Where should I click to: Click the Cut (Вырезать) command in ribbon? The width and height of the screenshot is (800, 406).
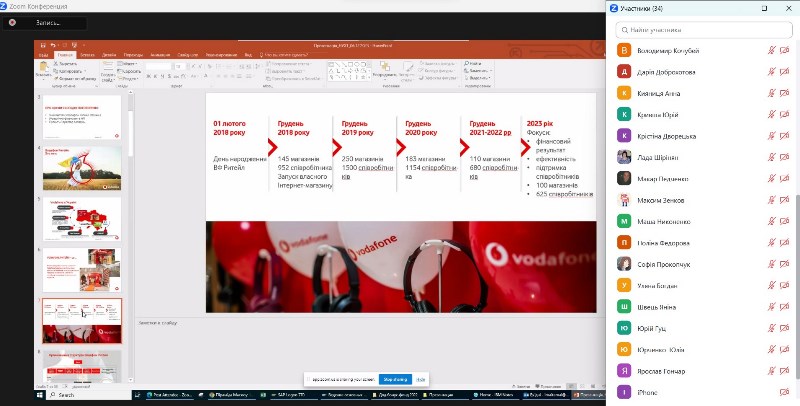65,64
